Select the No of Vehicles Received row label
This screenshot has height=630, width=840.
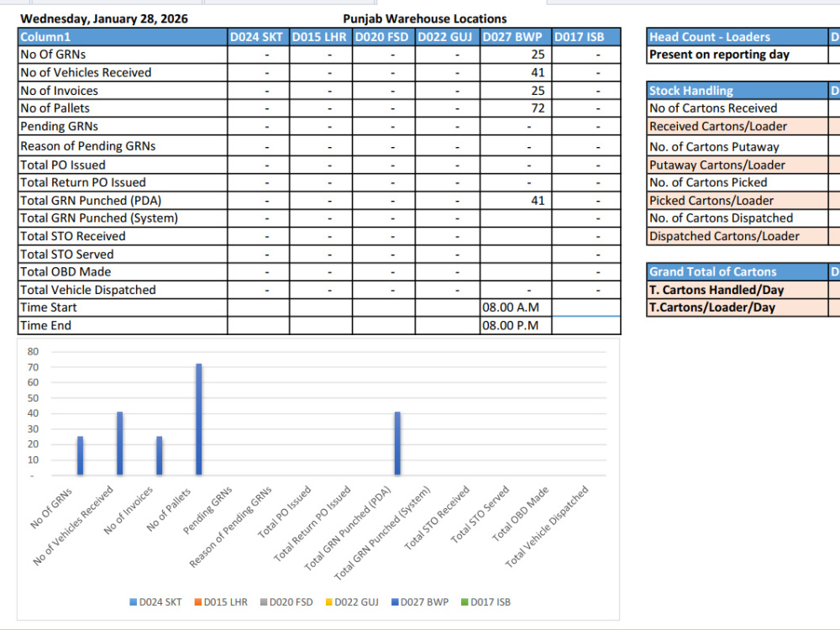123,72
